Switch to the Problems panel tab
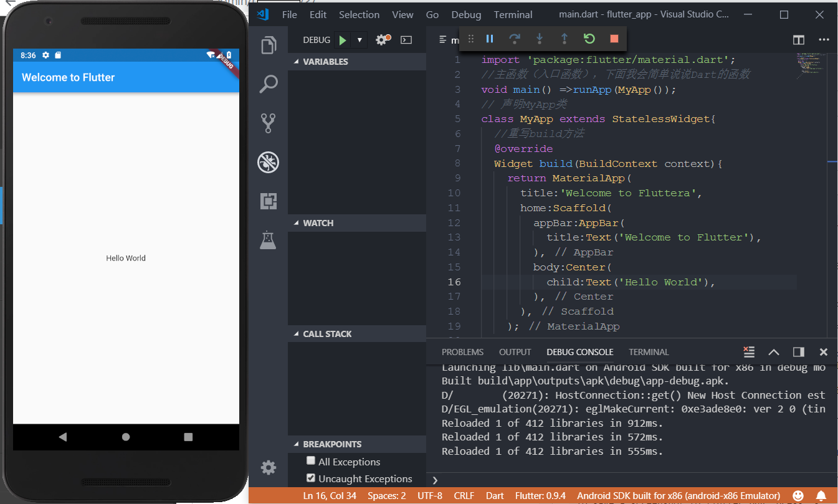The image size is (838, 504). coord(462,352)
